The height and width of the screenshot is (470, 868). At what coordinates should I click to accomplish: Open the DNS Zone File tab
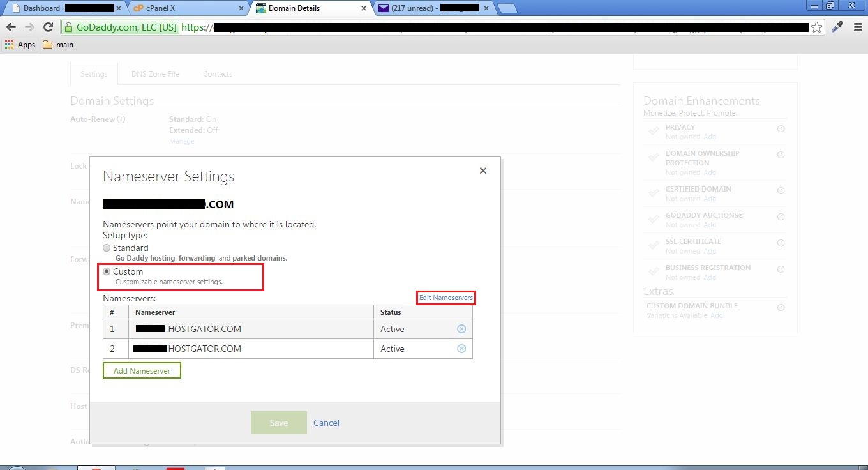click(155, 74)
